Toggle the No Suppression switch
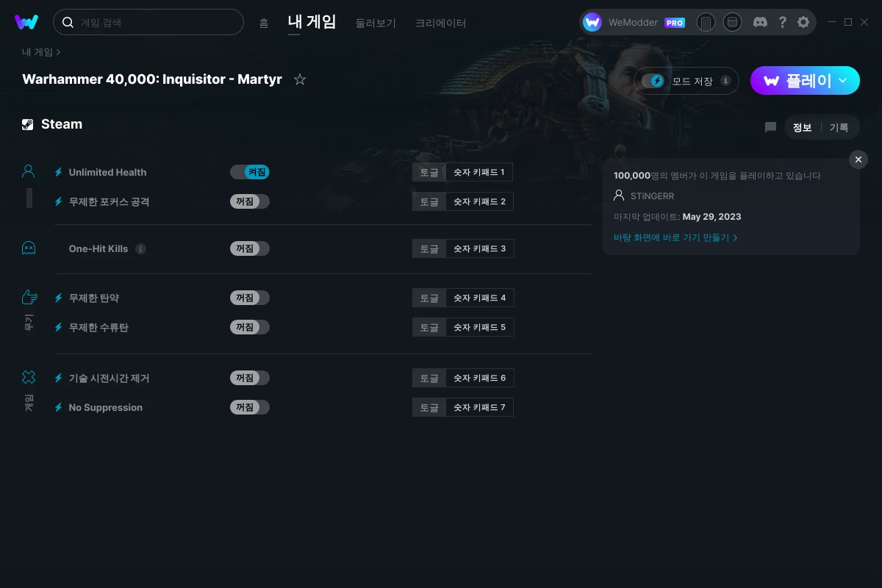Image resolution: width=882 pixels, height=588 pixels. coord(250,407)
